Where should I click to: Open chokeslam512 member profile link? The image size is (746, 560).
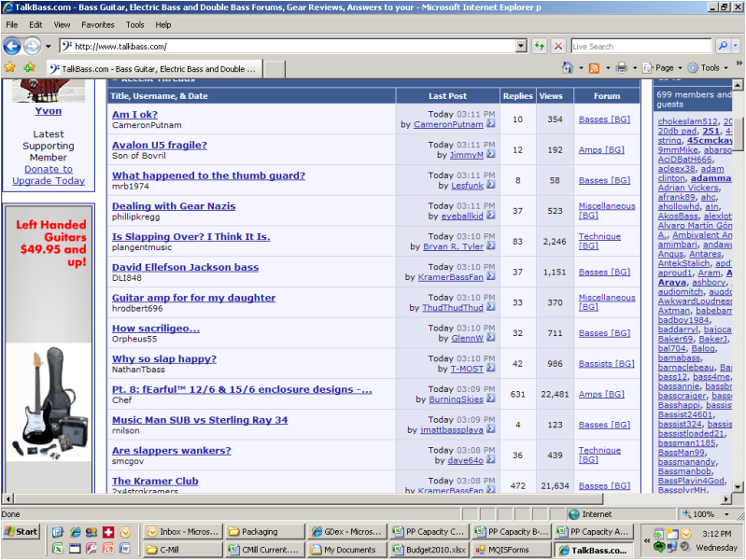[687, 122]
